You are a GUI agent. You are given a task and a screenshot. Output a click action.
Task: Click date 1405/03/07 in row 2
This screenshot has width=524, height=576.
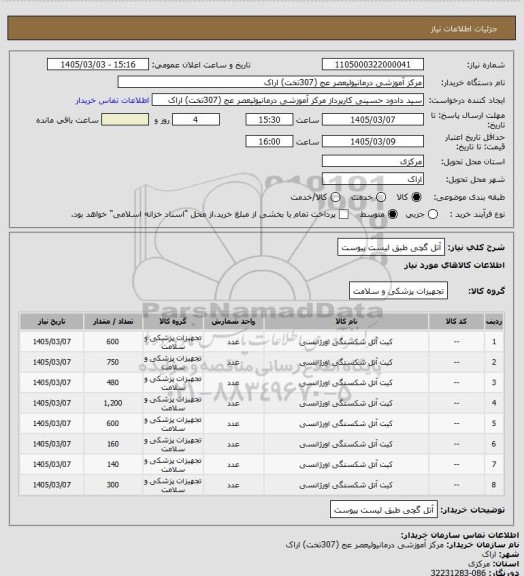tap(52, 362)
